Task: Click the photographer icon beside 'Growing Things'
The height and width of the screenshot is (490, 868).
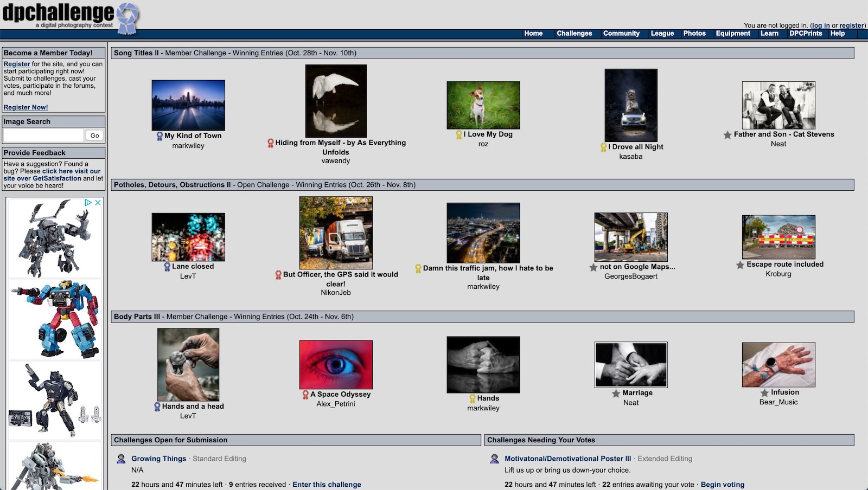Action: coord(120,459)
